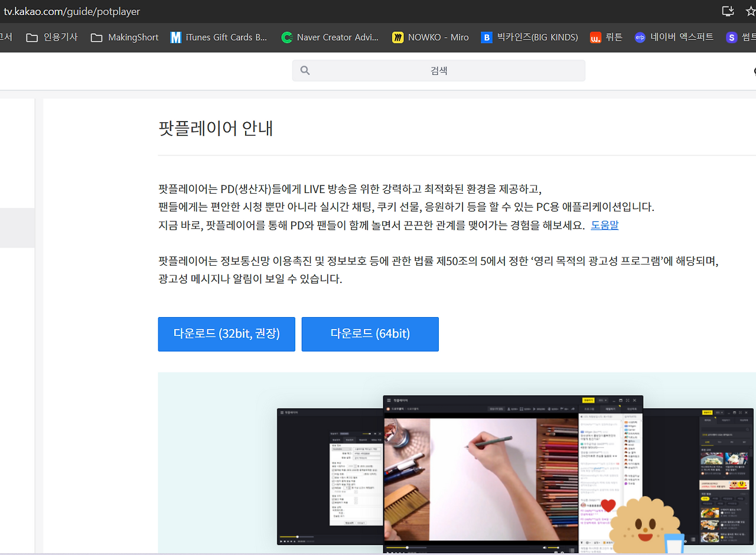Click the install app icon in address bar

tap(728, 11)
